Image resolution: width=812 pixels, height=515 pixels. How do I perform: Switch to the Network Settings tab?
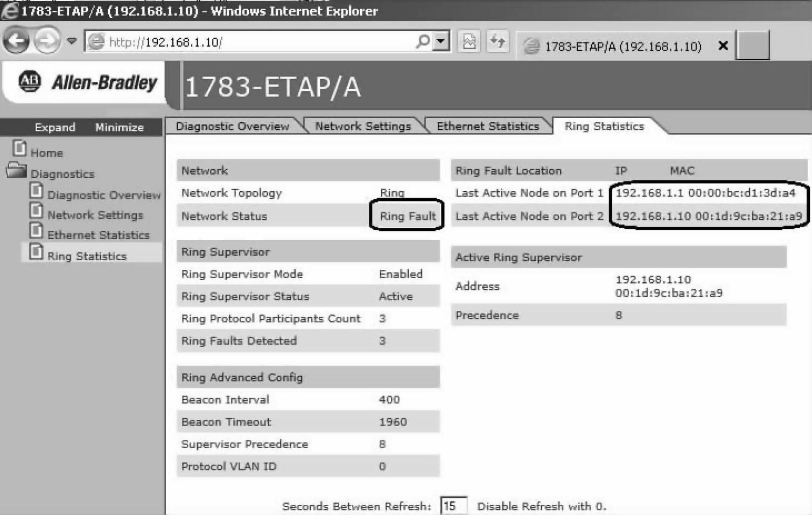(x=363, y=126)
